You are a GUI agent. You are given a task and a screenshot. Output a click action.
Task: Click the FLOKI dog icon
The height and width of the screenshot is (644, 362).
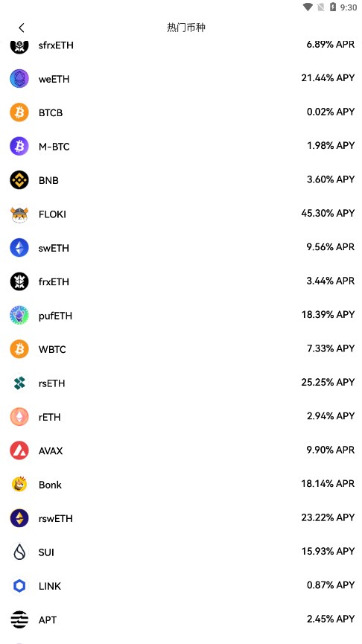click(19, 214)
